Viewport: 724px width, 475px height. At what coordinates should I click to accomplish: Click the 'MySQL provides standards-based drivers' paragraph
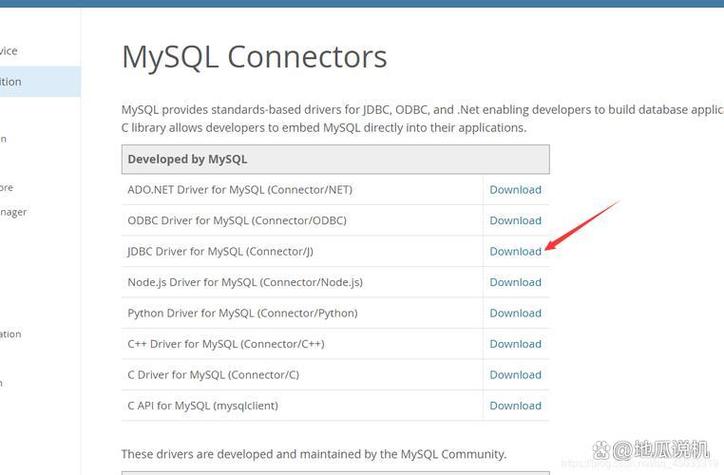422,119
